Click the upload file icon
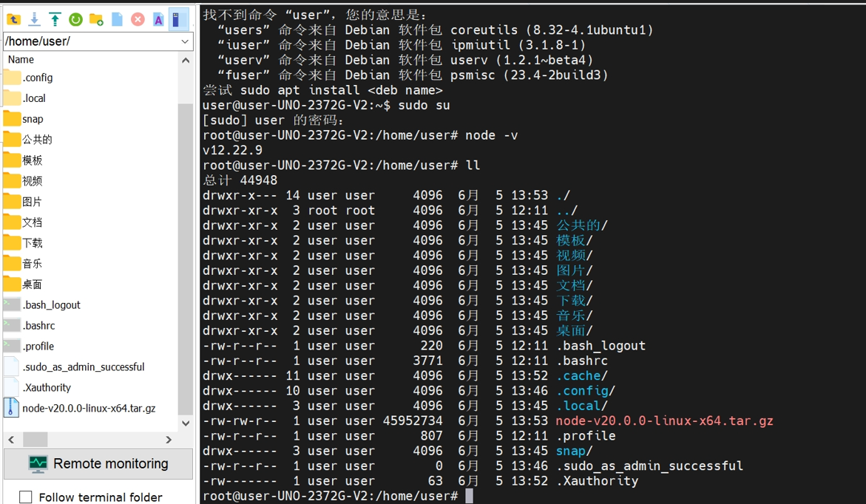The height and width of the screenshot is (504, 866). (x=54, y=18)
